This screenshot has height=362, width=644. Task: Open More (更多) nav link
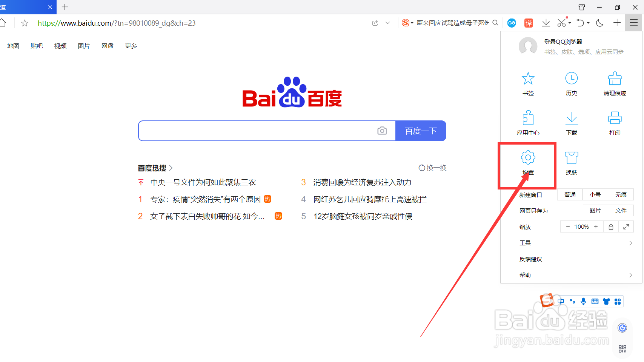[x=131, y=46]
